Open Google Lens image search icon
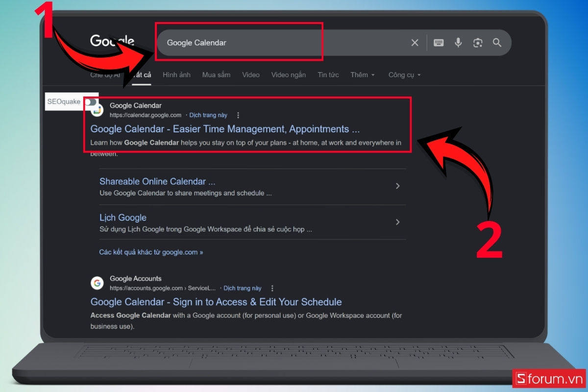Viewport: 588px width, 392px height. pyautogui.click(x=478, y=43)
